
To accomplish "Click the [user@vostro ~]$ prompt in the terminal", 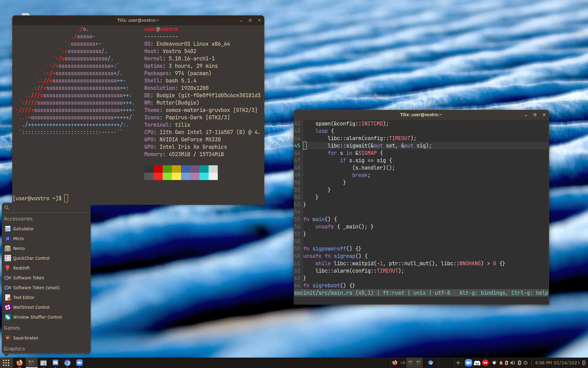I will [x=37, y=198].
